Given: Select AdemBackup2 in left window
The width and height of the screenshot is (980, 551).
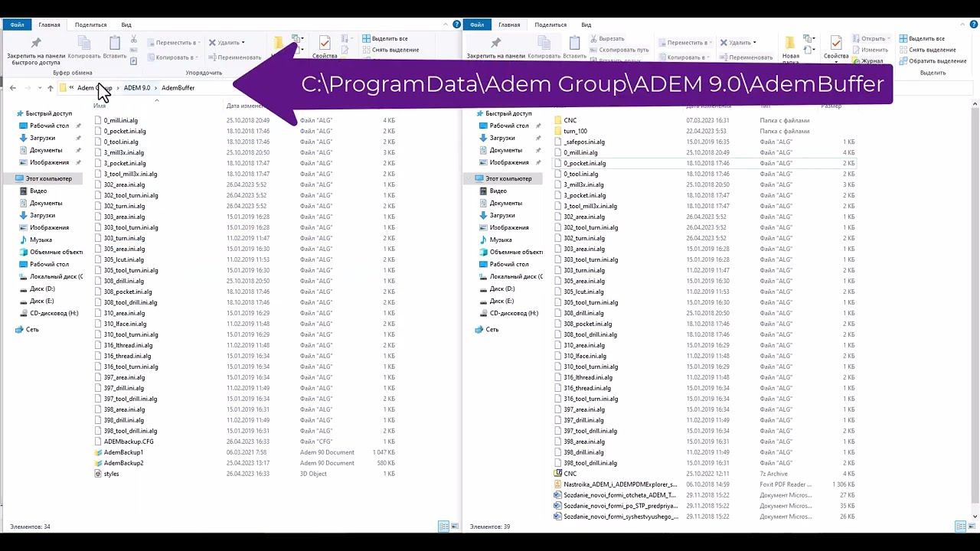Looking at the screenshot, I should (x=123, y=463).
